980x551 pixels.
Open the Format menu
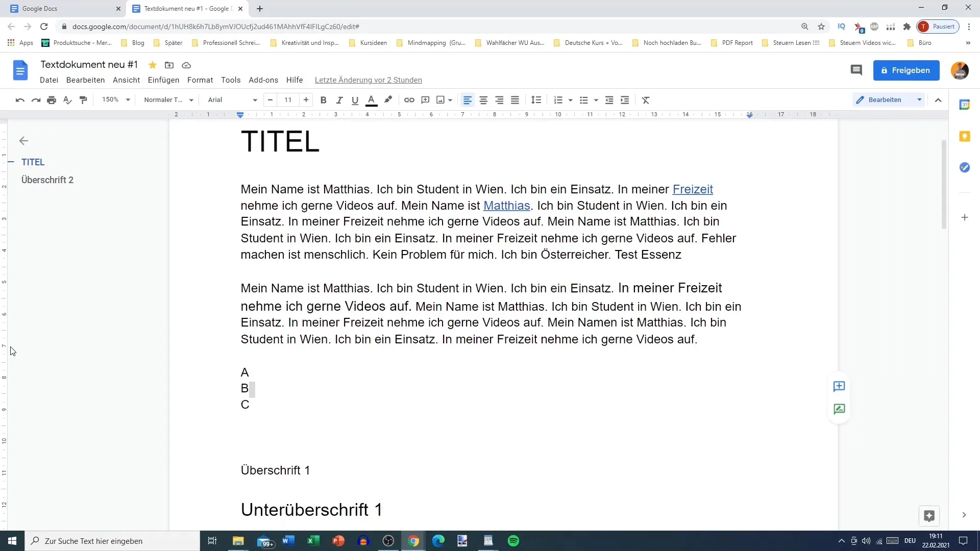click(x=200, y=80)
